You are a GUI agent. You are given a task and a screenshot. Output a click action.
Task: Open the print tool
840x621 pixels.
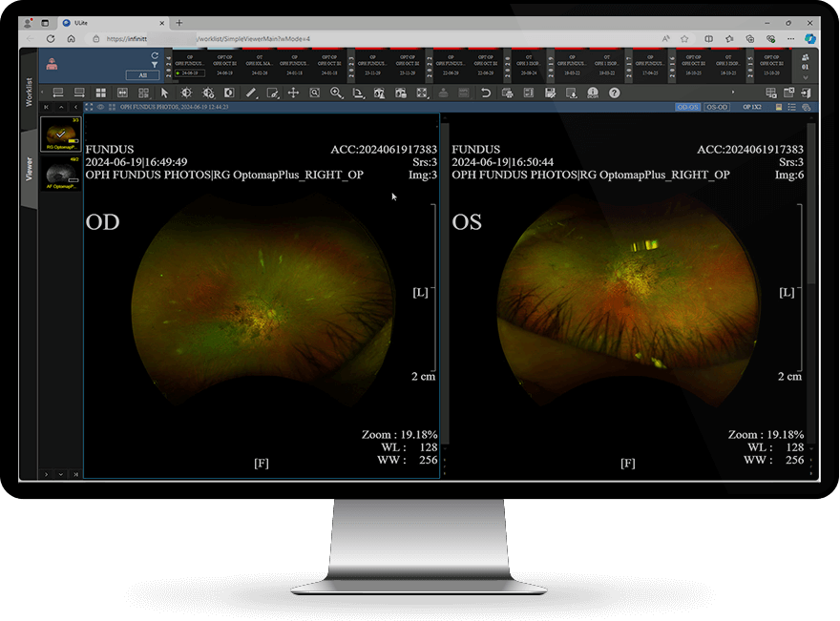tap(506, 93)
